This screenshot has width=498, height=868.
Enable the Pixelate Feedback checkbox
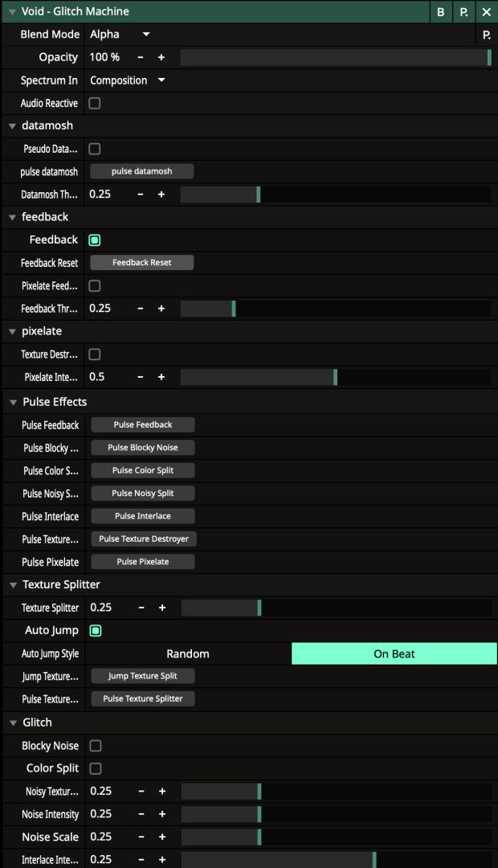point(95,285)
